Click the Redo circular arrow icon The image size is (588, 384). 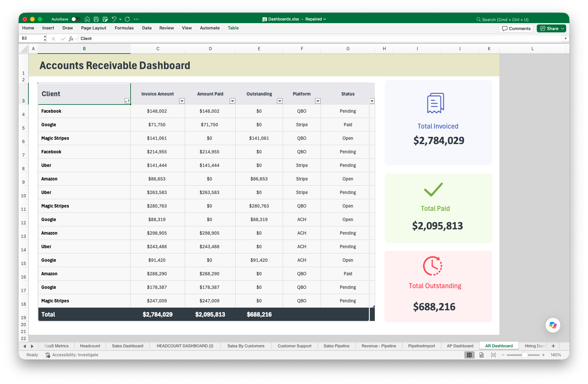[x=127, y=19]
